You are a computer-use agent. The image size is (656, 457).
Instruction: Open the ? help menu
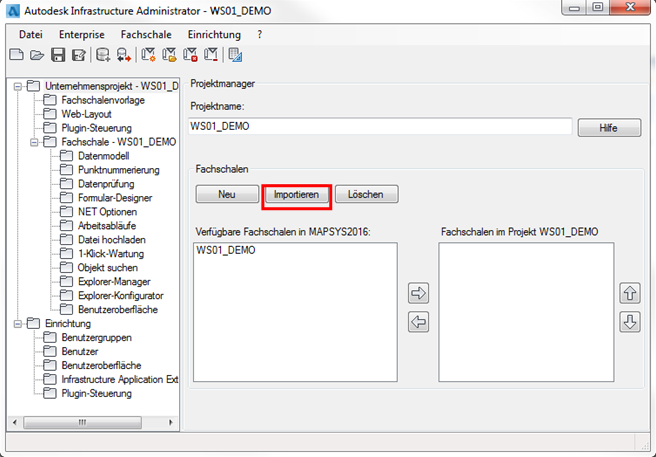259,35
